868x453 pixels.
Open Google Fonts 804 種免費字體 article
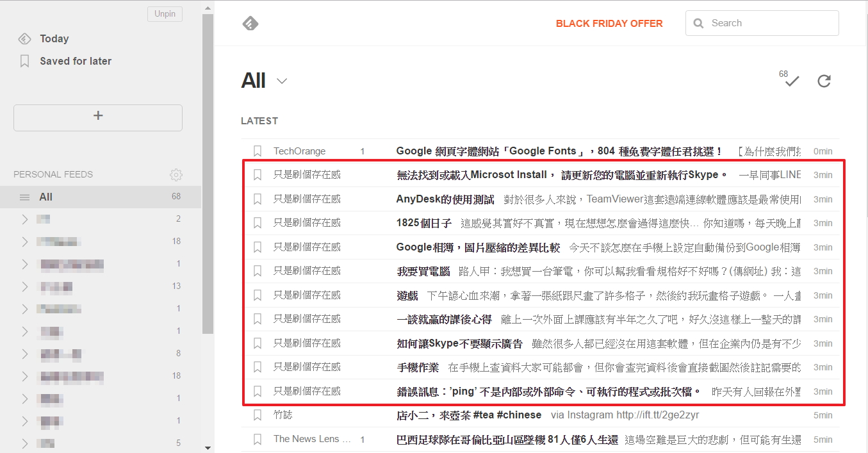pyautogui.click(x=559, y=151)
